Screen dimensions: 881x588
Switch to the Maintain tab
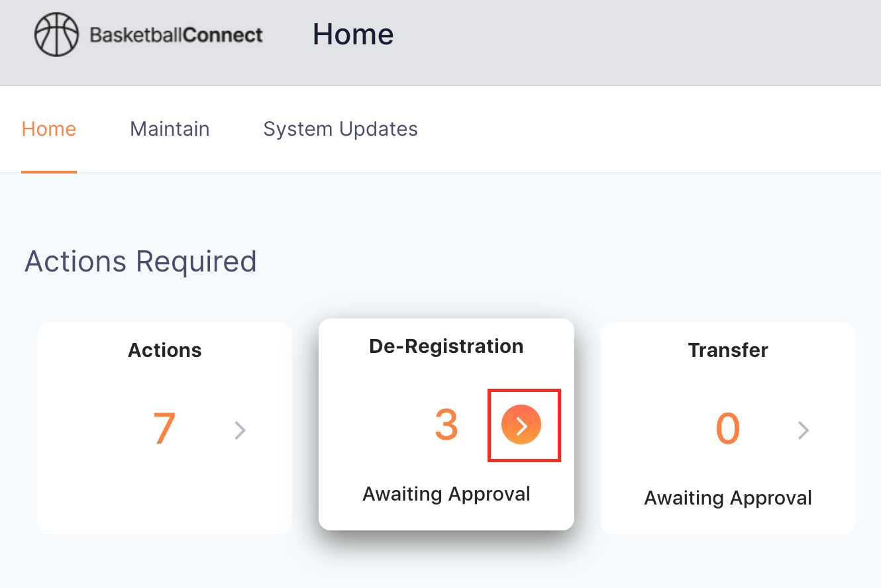coord(170,128)
